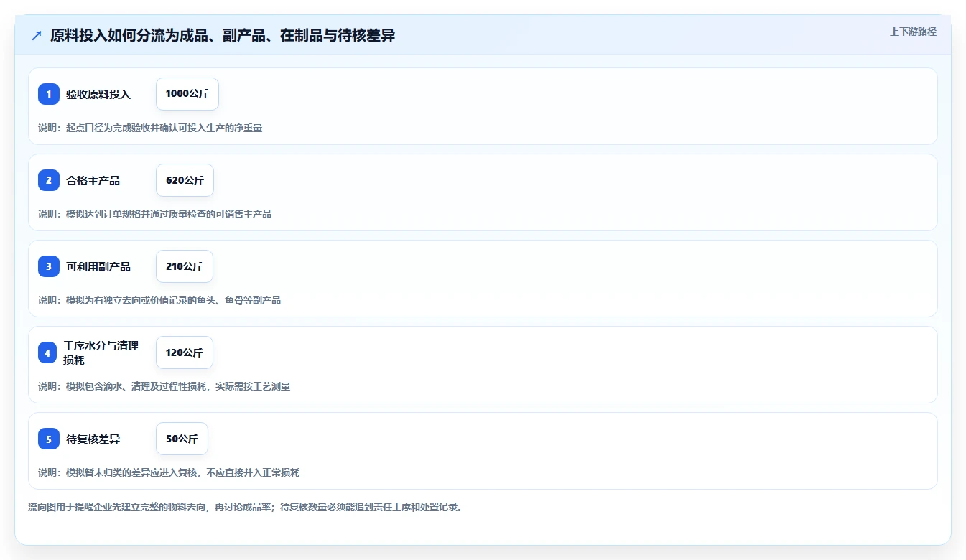Screen dimensions: 966x560
Task: Click the note starting 说明：模拟暂未归类的差异
Action: (x=169, y=472)
